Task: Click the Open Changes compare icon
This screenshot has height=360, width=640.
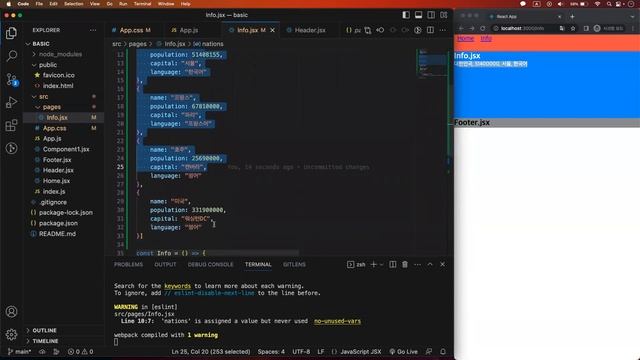Action: pos(368,30)
